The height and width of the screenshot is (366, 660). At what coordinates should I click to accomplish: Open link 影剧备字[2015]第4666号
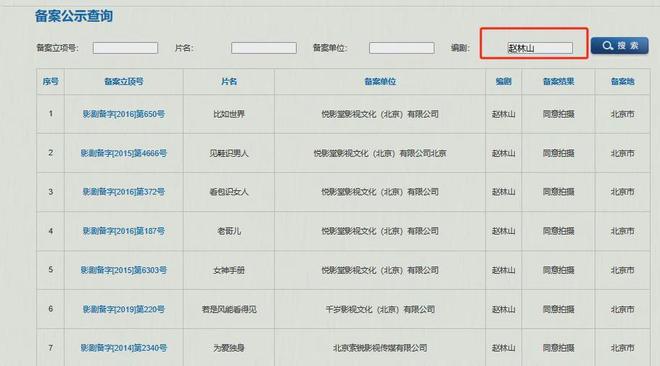123,153
